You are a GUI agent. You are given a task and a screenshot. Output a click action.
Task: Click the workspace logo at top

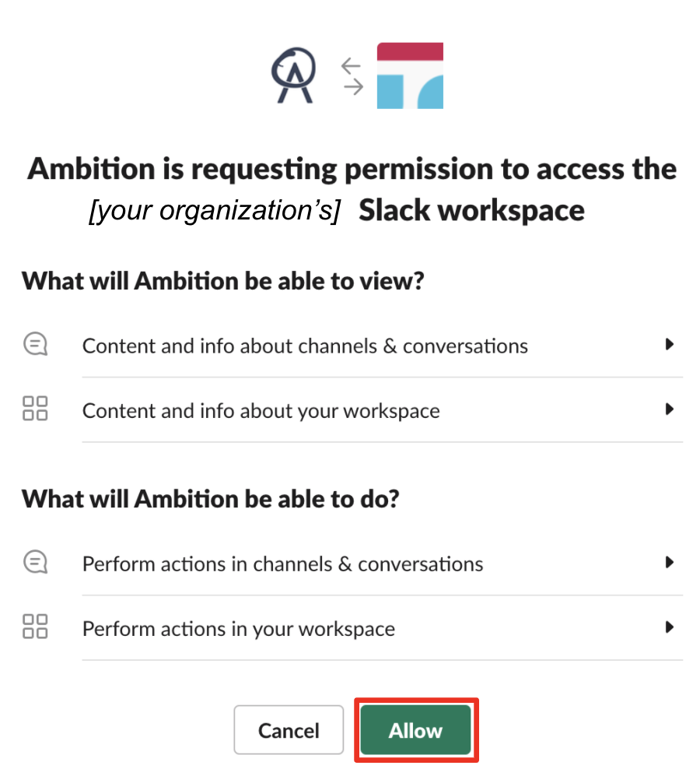tap(410, 75)
